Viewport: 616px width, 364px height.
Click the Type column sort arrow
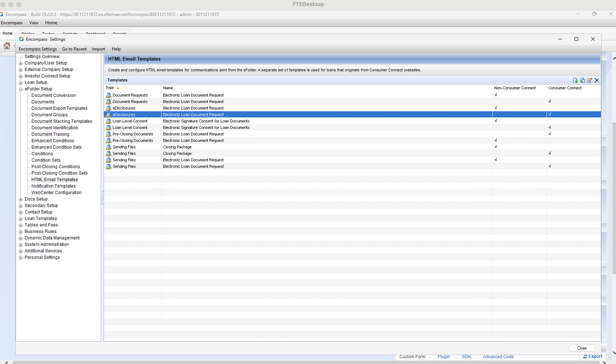pyautogui.click(x=118, y=88)
